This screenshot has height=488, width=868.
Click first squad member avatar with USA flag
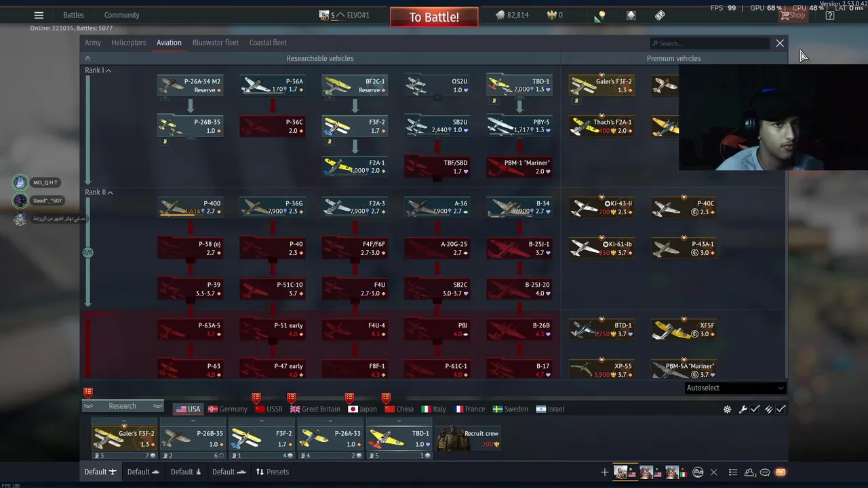tap(624, 472)
